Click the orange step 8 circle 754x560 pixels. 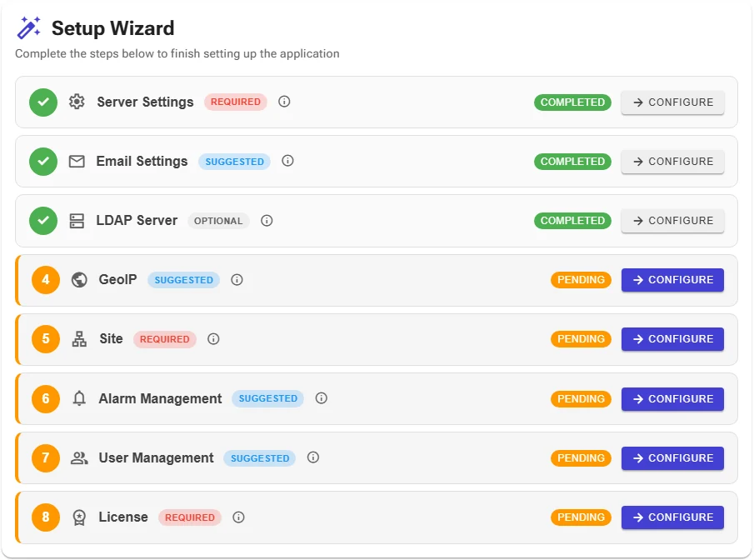(x=46, y=517)
